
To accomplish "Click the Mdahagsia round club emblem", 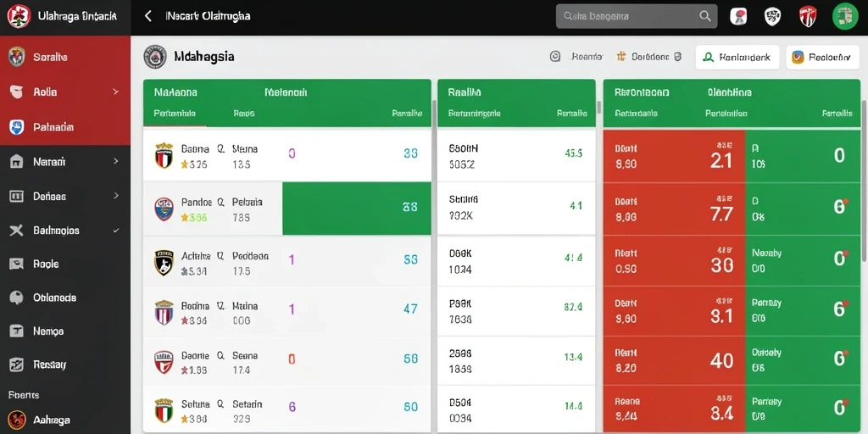I will click(155, 57).
